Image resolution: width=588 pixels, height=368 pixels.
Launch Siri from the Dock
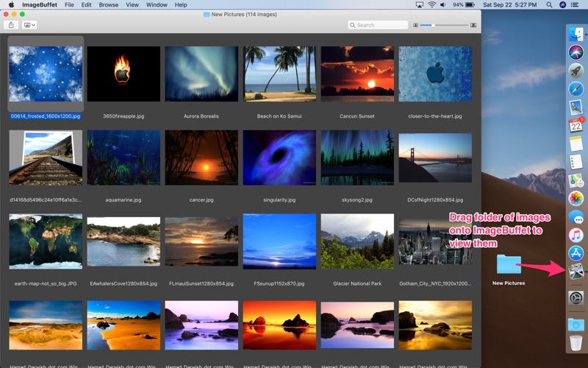576,52
